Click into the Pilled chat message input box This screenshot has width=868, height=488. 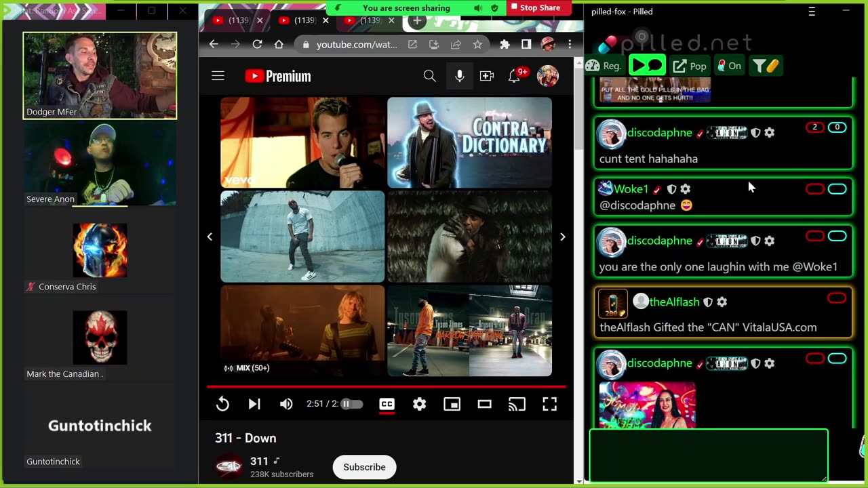point(709,455)
